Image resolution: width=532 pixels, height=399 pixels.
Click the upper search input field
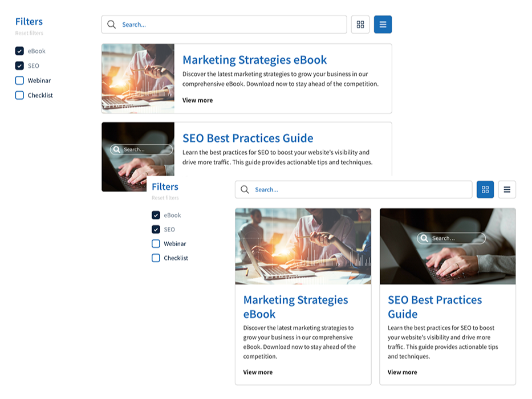point(228,25)
